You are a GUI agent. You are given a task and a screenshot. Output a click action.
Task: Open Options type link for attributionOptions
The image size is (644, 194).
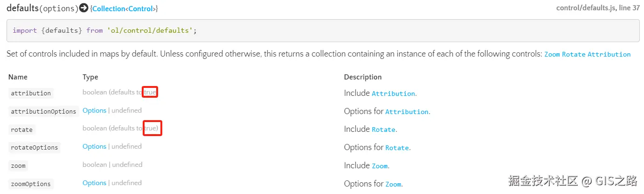(x=94, y=110)
